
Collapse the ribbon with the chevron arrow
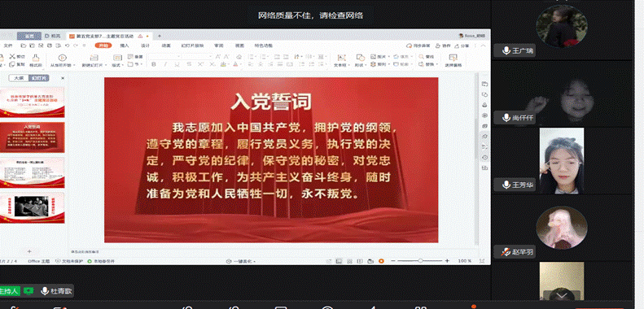pos(483,46)
